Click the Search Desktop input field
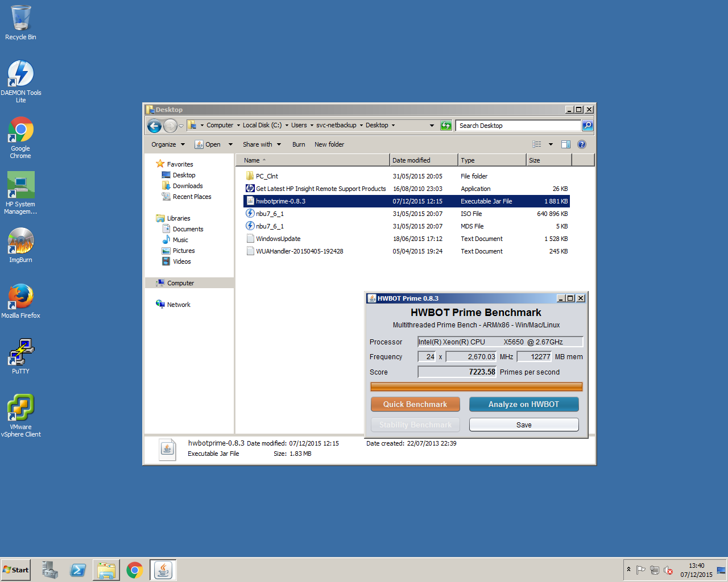The height and width of the screenshot is (582, 728). tap(519, 126)
